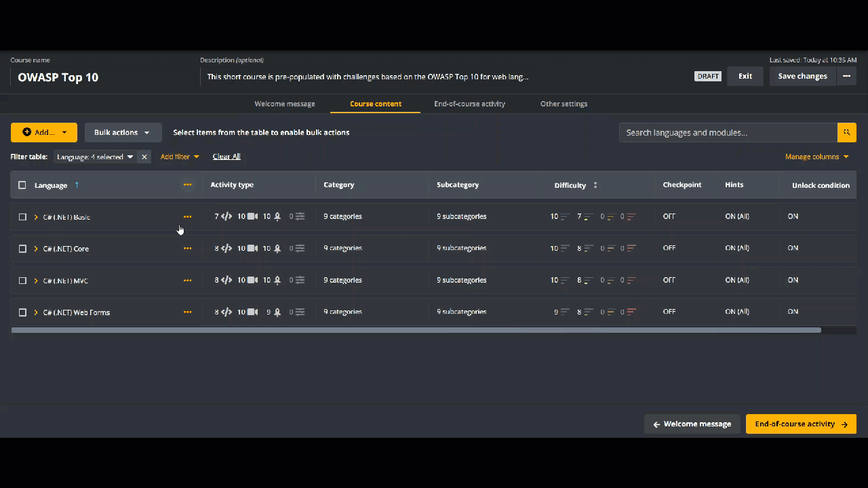Open the three-dot menu beside Save changes

846,76
